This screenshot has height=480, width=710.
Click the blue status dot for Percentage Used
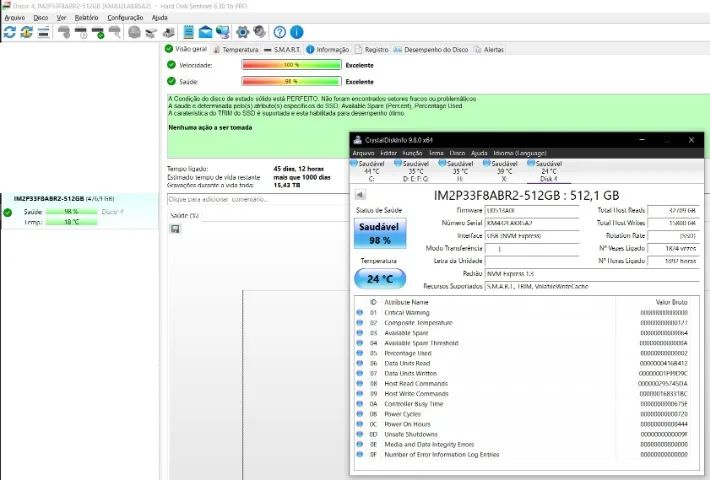360,353
